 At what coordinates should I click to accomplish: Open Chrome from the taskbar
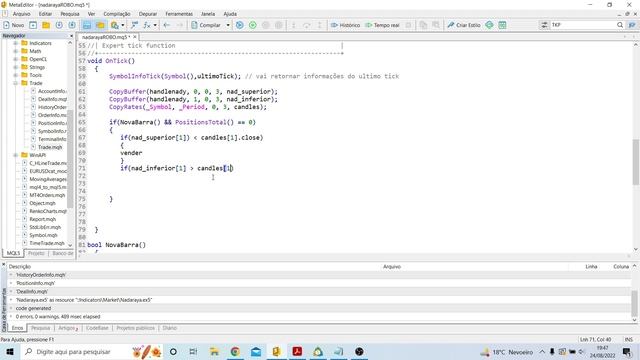235,351
